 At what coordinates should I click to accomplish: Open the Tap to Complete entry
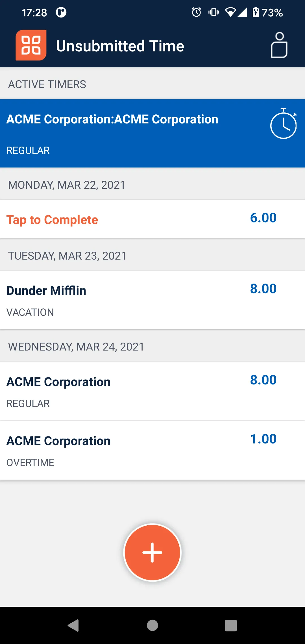tap(152, 219)
